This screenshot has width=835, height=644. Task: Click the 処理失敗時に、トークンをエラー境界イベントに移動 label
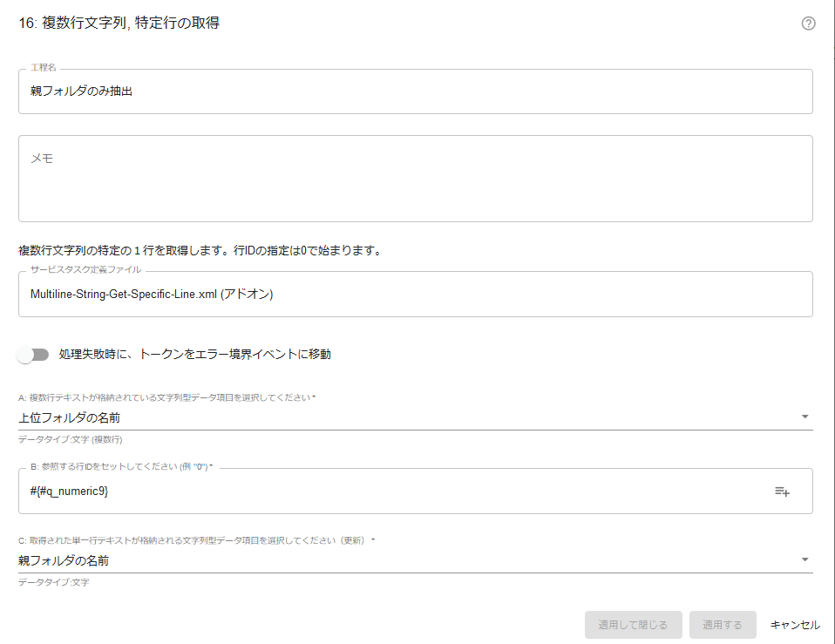(x=195, y=355)
